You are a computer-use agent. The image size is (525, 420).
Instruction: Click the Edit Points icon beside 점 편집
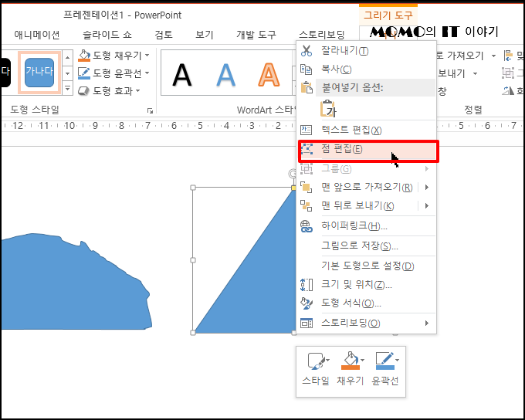[x=307, y=149]
